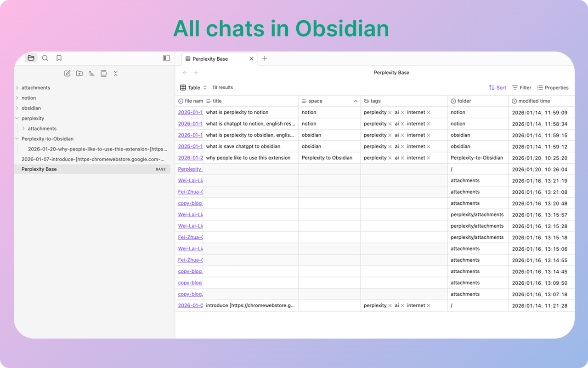Select Perplexity Base file in explorer
588x368 pixels.
pyautogui.click(x=92, y=169)
